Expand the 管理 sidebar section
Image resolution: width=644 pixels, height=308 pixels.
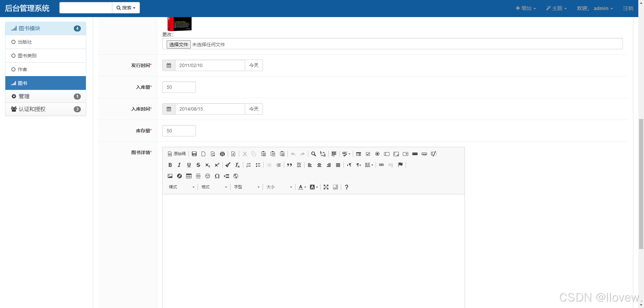46,97
